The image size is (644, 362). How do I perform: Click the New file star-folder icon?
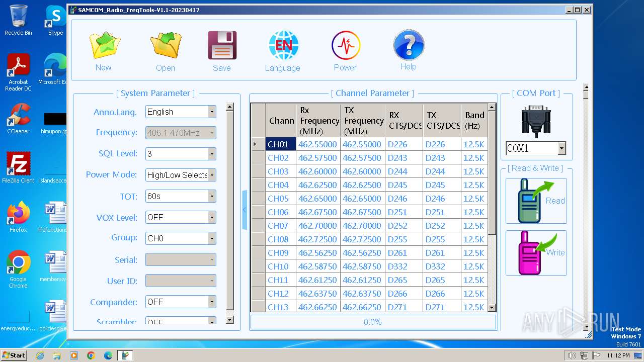pyautogui.click(x=105, y=46)
